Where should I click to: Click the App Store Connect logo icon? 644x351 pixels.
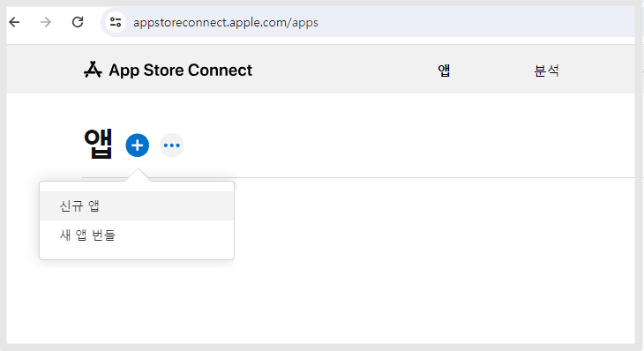point(93,70)
